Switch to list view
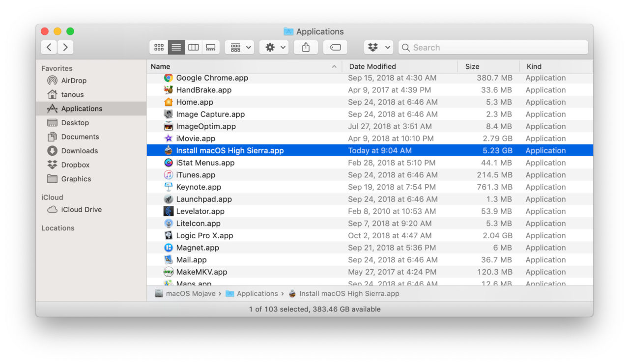Screen dimensions: 629x364 [176, 47]
